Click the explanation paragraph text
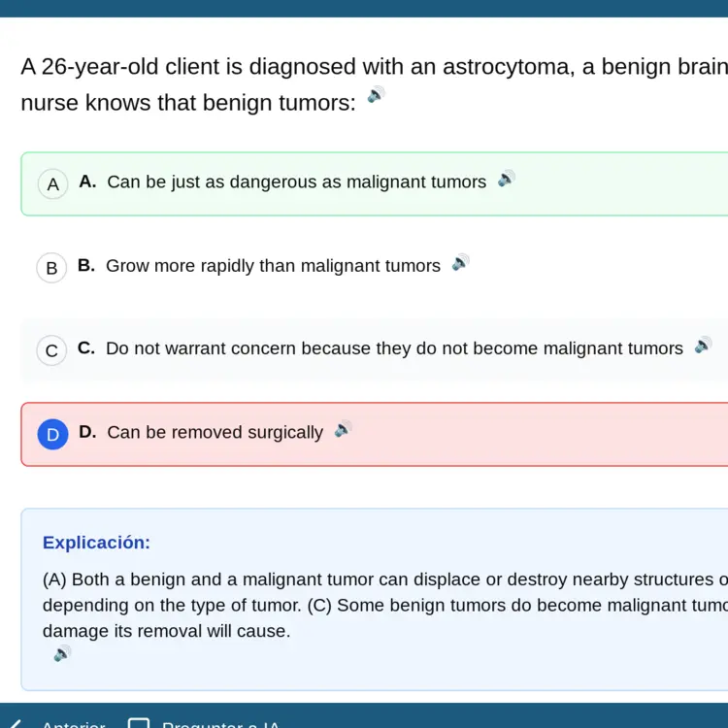 [x=385, y=605]
